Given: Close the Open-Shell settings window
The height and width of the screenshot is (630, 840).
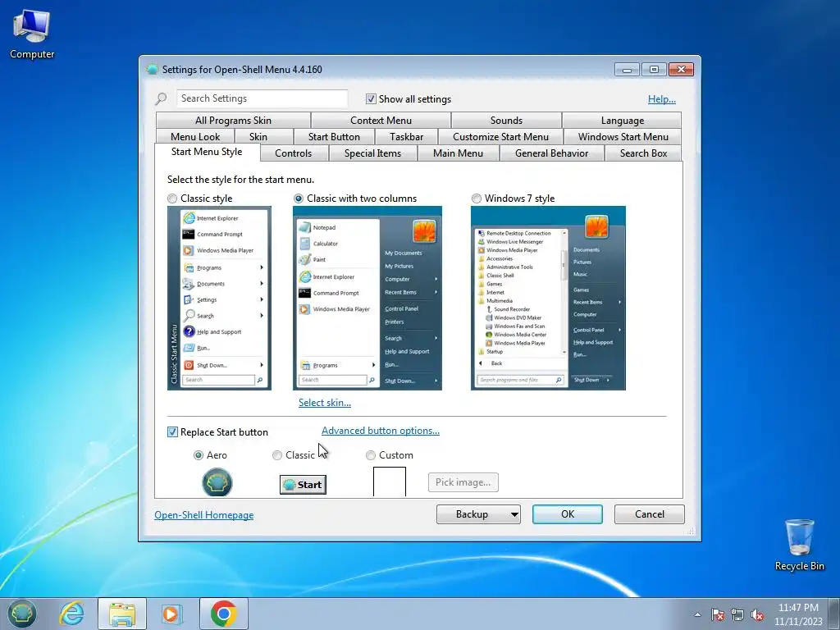Looking at the screenshot, I should pyautogui.click(x=681, y=70).
